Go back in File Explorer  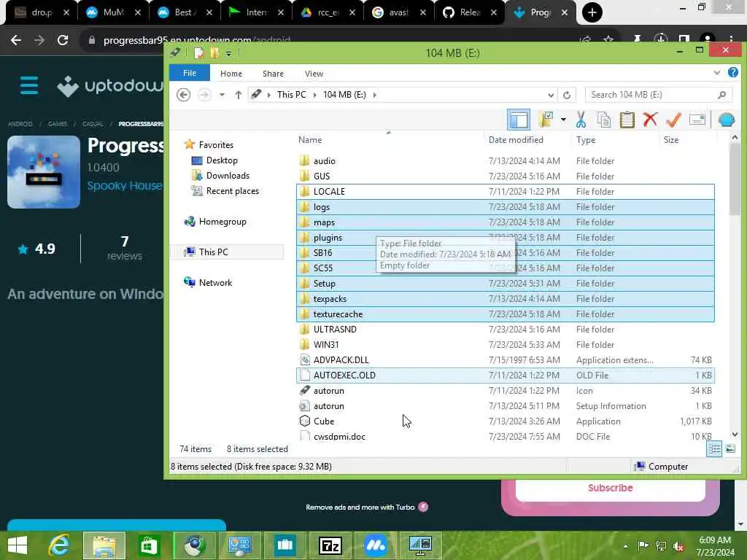pos(183,95)
